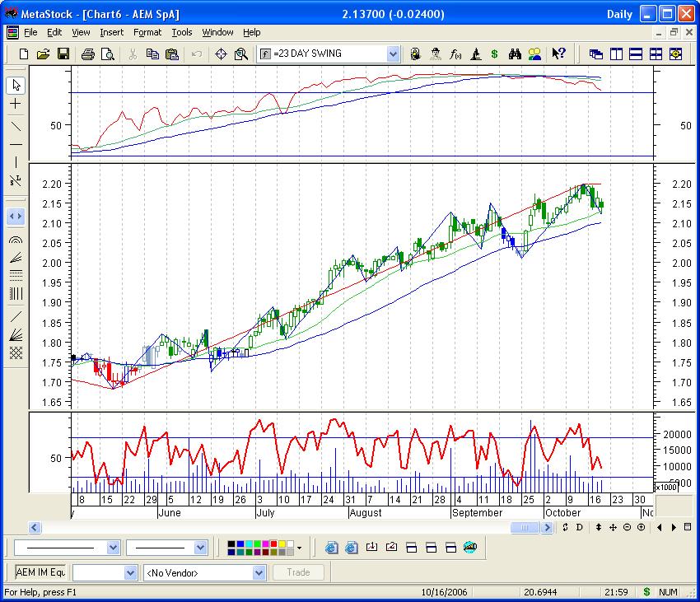Screen dimensions: 700x602
Task: Expand the 23 DAY SWING dropdown
Action: 393,54
